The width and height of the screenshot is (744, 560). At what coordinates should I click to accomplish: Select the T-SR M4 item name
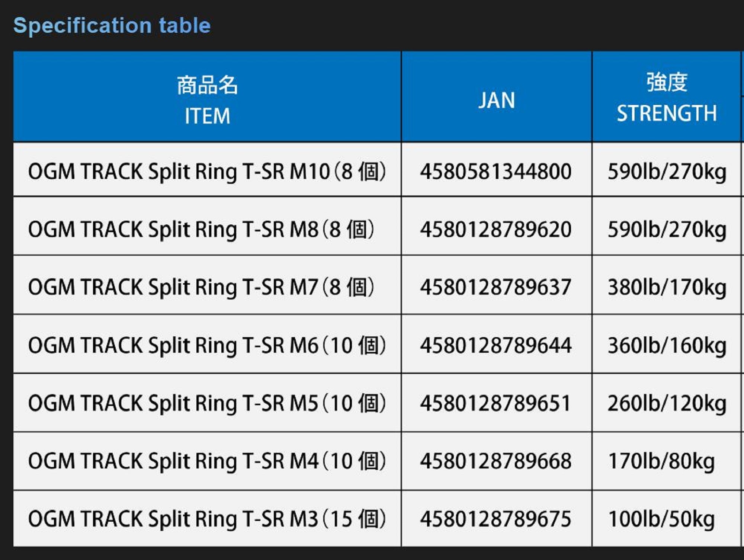207,460
